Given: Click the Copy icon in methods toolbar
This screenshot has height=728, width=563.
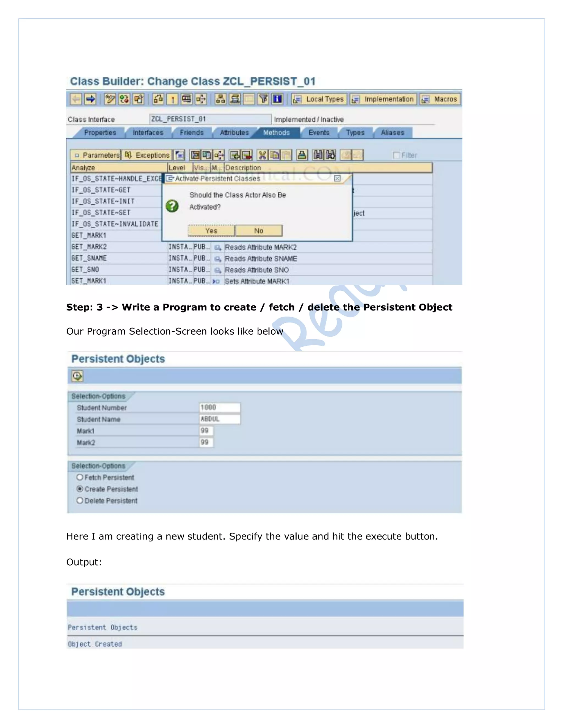Looking at the screenshot, I should pyautogui.click(x=274, y=155).
